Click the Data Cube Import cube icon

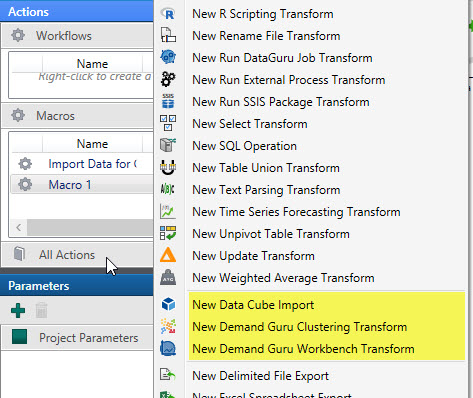168,304
